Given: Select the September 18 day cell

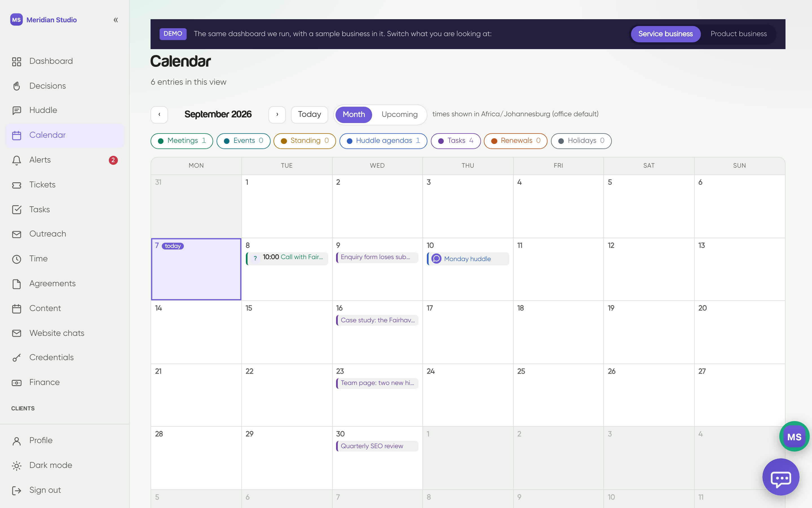Looking at the screenshot, I should tap(558, 332).
